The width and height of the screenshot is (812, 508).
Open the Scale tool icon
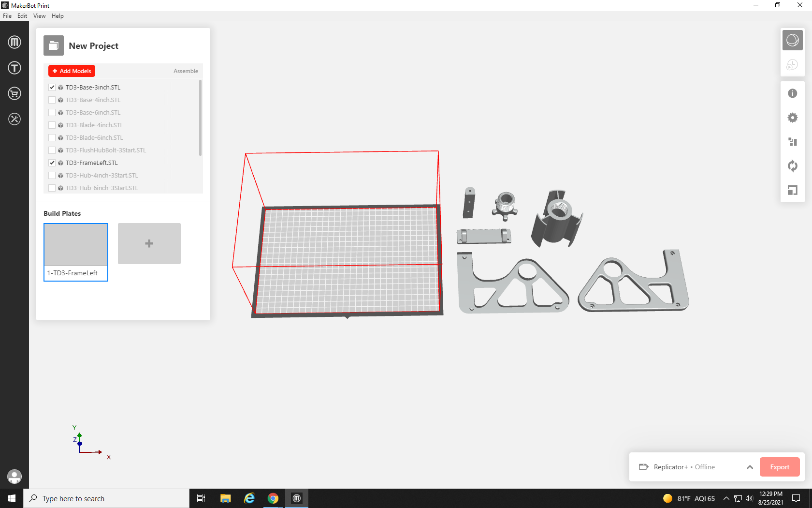[x=793, y=190]
